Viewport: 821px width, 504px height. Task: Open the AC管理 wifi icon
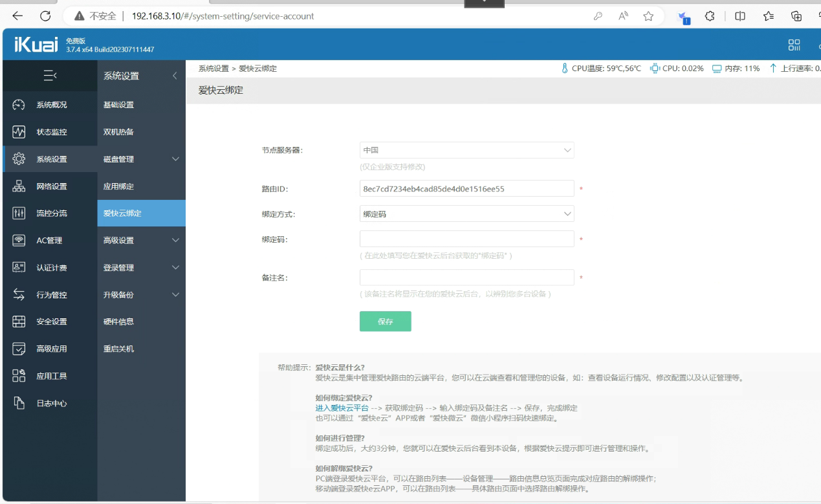coord(19,241)
